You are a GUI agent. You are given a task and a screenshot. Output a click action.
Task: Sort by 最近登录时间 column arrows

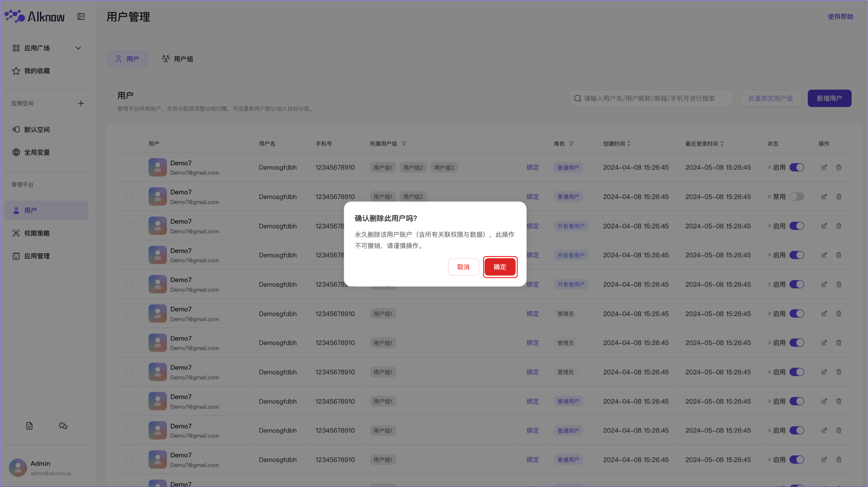pyautogui.click(x=722, y=144)
